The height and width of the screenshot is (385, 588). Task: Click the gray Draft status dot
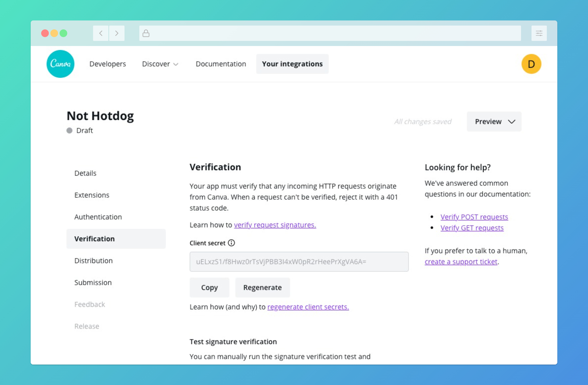(x=69, y=131)
